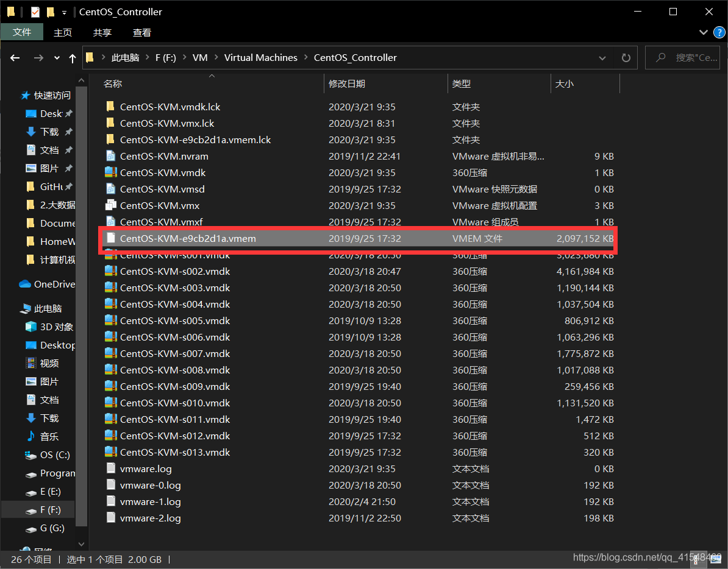Switch to the 查看 ribbon tab
Screen dimensions: 728x569
[x=141, y=32]
